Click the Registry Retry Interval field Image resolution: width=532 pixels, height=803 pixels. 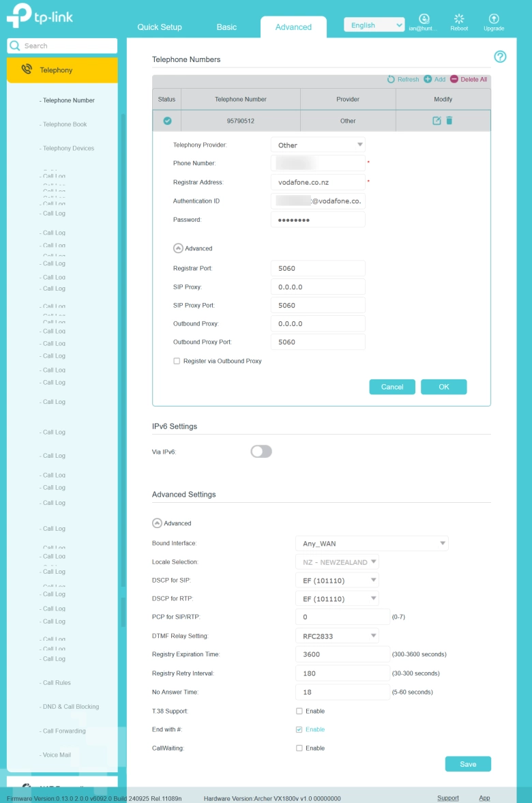click(342, 673)
